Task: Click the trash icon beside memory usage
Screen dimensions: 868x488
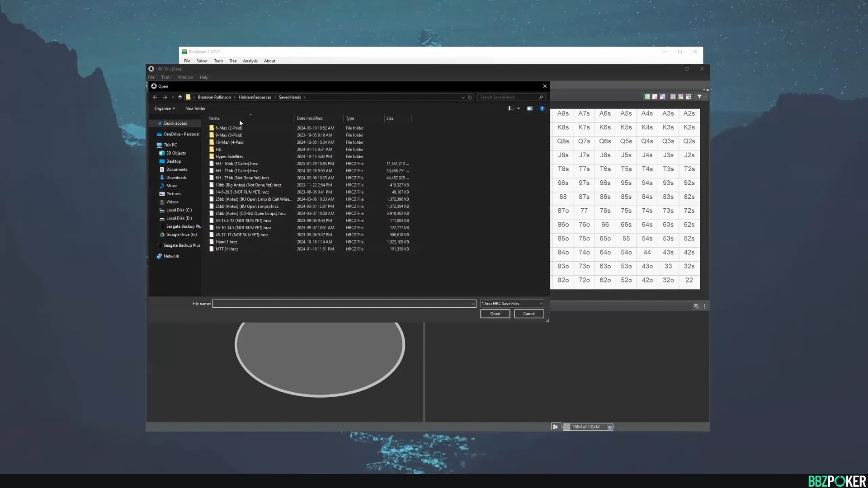Action: click(609, 427)
